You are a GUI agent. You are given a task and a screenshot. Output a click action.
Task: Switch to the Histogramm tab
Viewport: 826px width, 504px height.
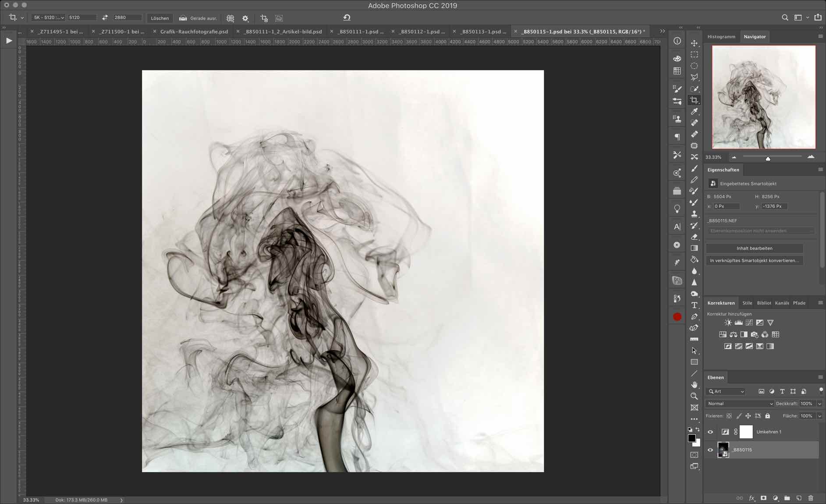click(x=721, y=36)
